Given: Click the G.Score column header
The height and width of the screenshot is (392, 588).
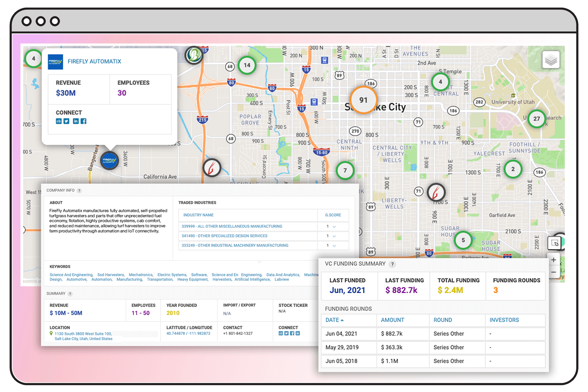Looking at the screenshot, I should pyautogui.click(x=333, y=215).
